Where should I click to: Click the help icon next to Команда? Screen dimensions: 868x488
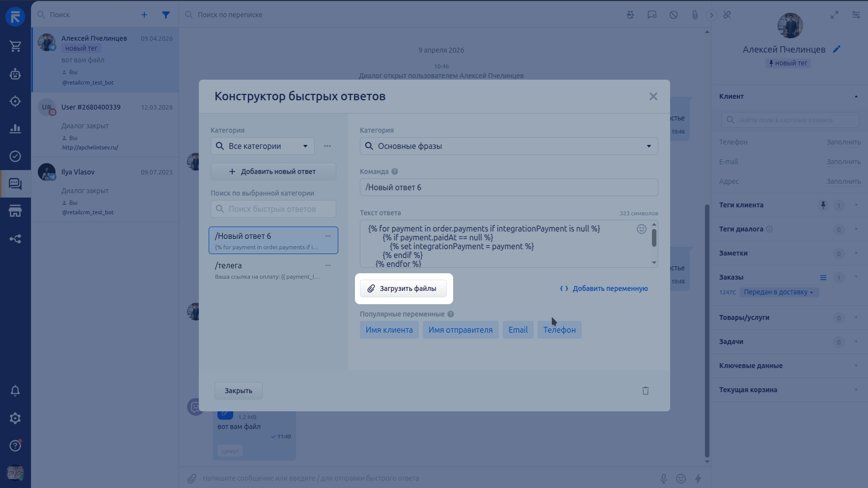click(x=395, y=172)
